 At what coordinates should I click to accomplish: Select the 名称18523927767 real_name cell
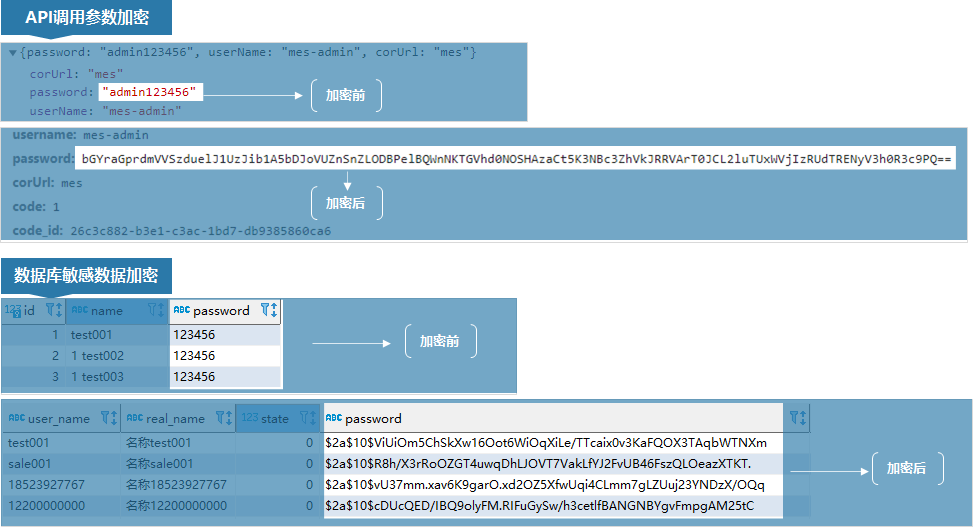pyautogui.click(x=175, y=484)
